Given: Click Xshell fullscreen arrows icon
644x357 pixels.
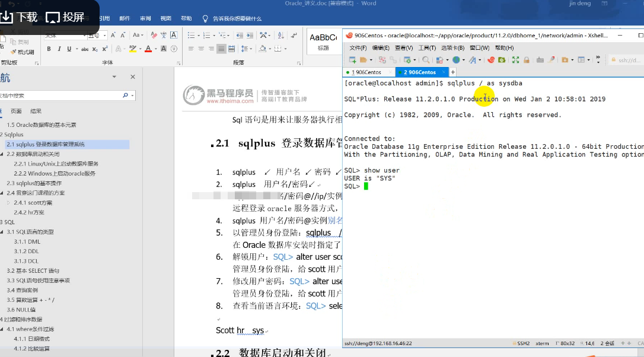Looking at the screenshot, I should [515, 60].
